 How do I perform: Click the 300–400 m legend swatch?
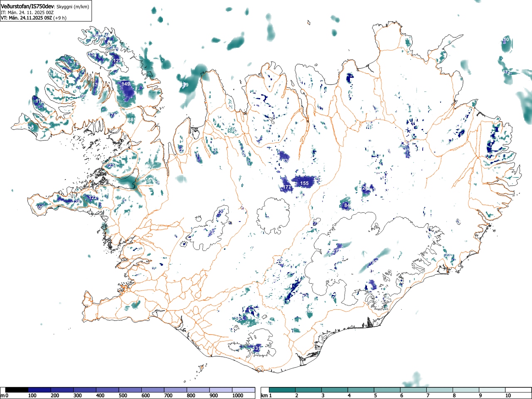85,390
